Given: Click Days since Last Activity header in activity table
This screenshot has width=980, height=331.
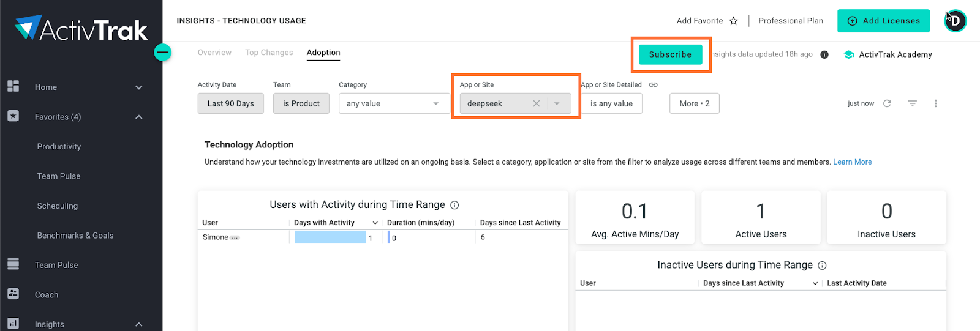Looking at the screenshot, I should click(521, 223).
